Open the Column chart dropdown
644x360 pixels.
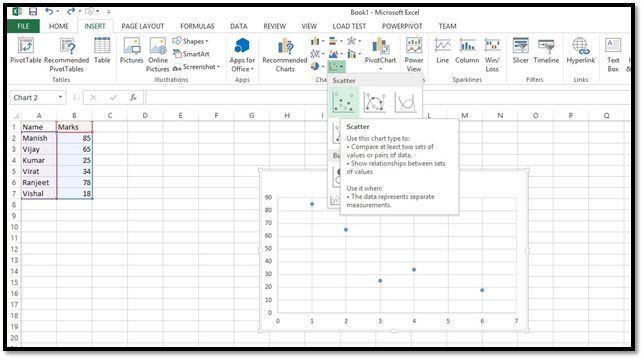[x=317, y=41]
